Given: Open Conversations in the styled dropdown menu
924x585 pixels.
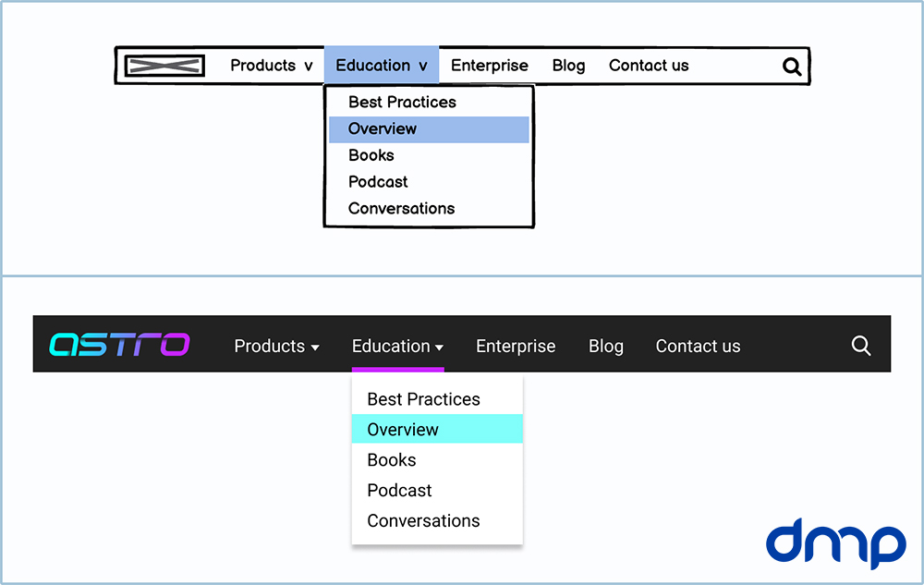Looking at the screenshot, I should pyautogui.click(x=423, y=521).
